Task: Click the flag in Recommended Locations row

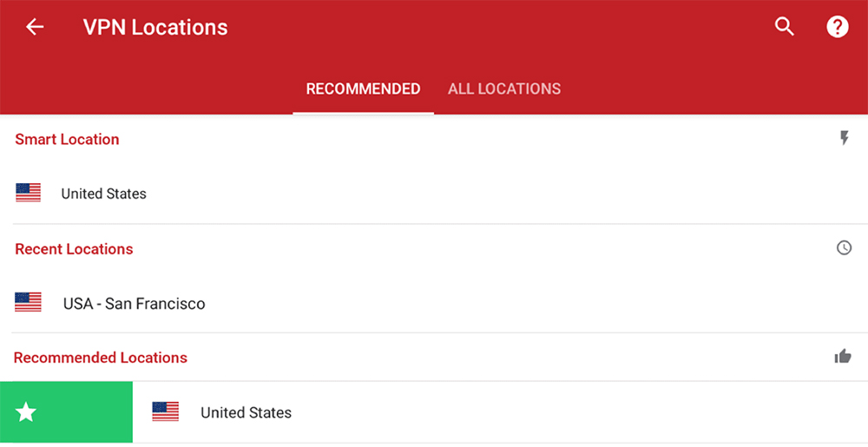Action: tap(166, 411)
